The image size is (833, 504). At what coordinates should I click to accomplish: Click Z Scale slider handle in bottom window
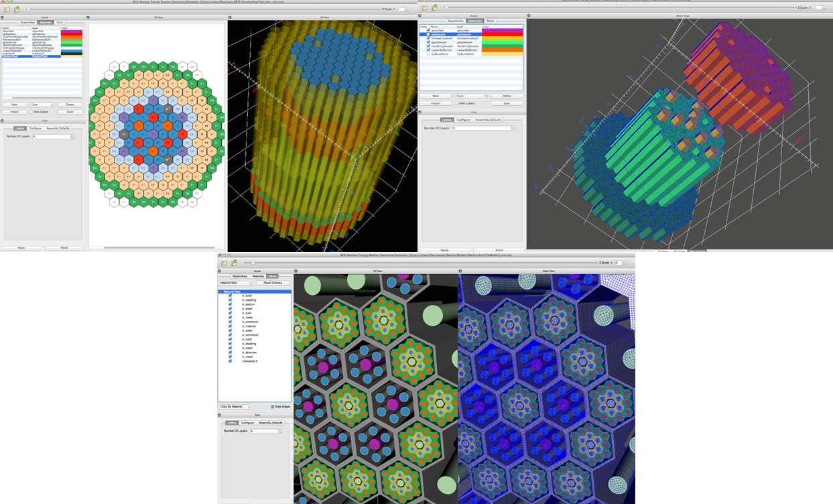click(253, 263)
